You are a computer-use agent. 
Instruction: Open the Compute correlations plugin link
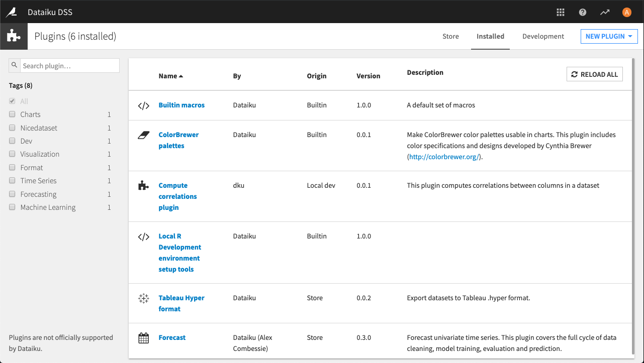point(177,196)
